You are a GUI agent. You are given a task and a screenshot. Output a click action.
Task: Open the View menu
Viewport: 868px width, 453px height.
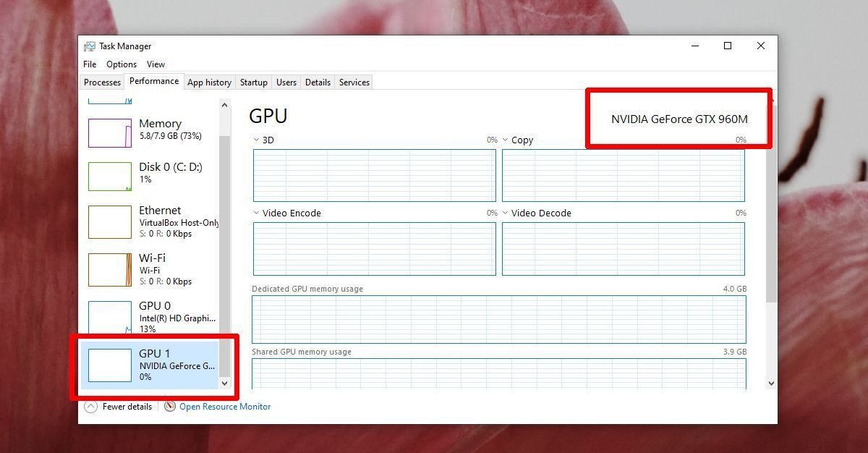[156, 64]
